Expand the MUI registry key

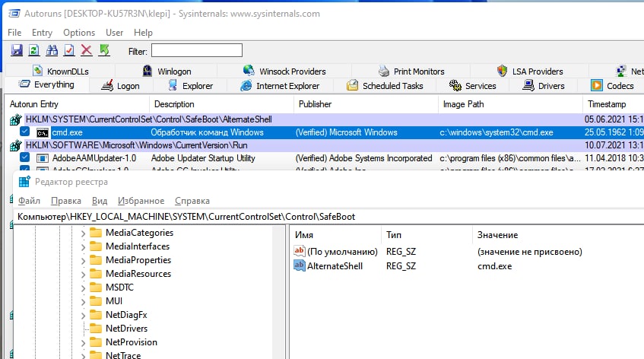point(83,302)
